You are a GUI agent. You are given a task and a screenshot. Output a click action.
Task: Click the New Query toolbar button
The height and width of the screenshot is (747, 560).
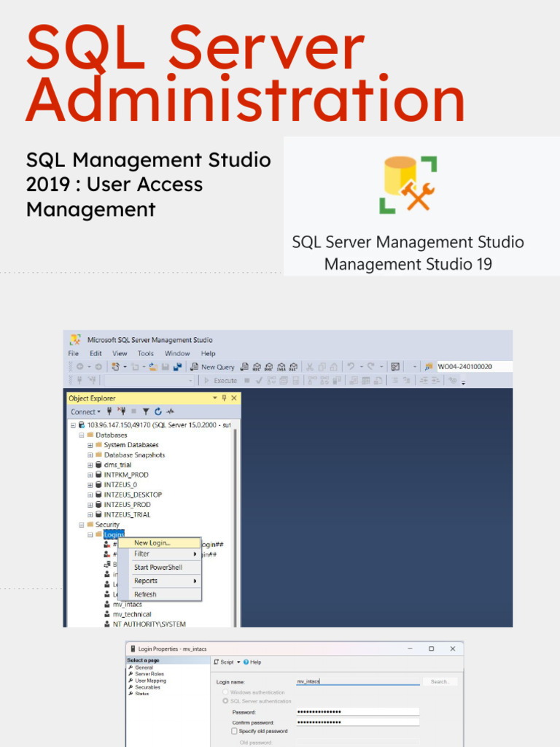(212, 367)
